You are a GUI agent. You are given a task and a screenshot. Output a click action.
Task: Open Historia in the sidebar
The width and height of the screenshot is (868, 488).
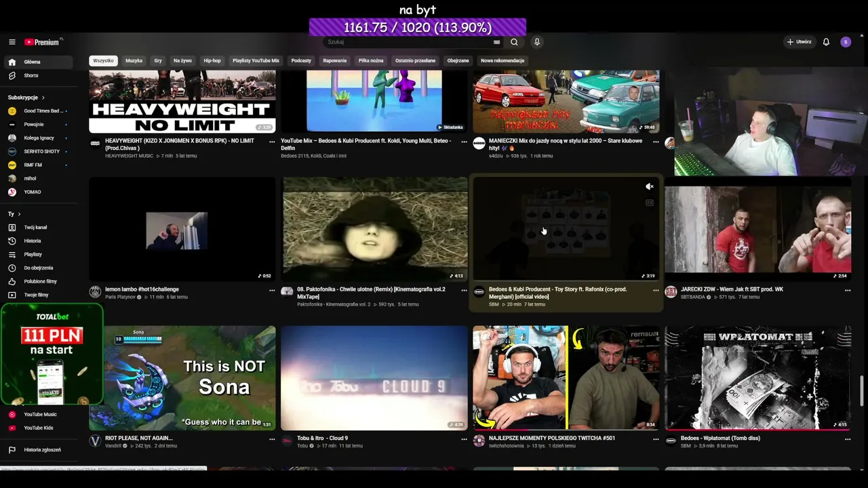click(37, 241)
